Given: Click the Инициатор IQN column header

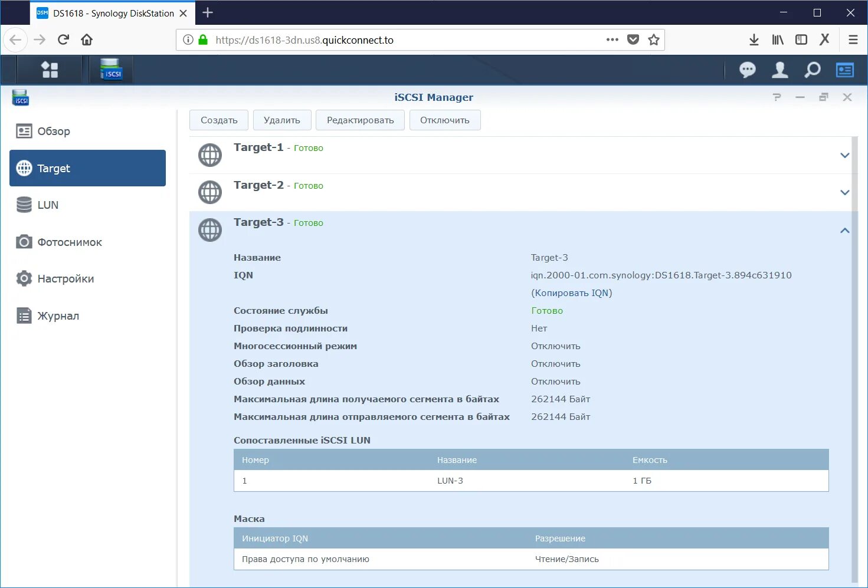Looking at the screenshot, I should pyautogui.click(x=275, y=538).
